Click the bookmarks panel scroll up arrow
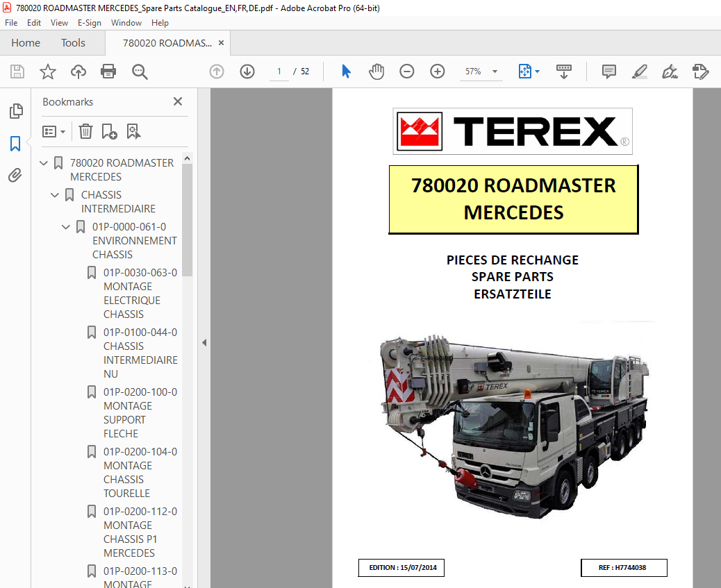The height and width of the screenshot is (588, 721). pos(187,158)
